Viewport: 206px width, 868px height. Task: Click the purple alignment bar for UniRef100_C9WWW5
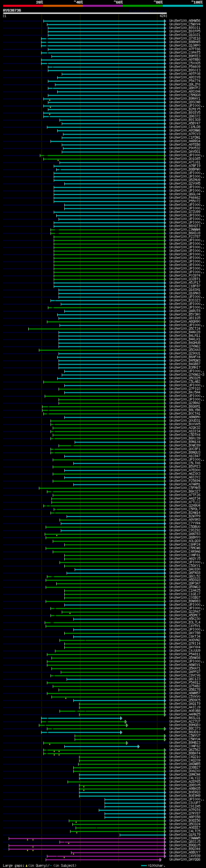[87, 838]
